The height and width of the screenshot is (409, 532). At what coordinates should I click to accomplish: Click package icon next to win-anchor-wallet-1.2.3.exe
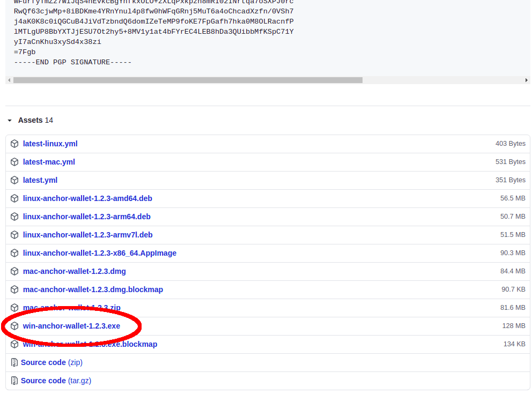[14, 326]
